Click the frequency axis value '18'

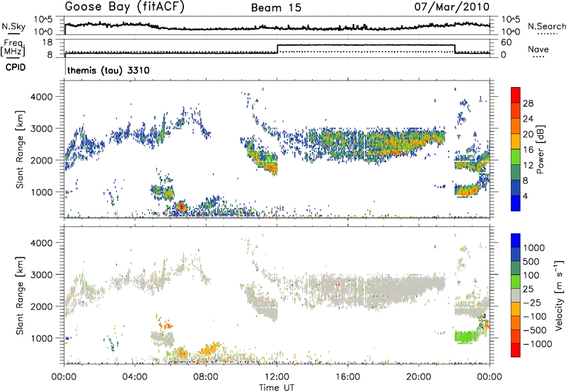(x=47, y=42)
